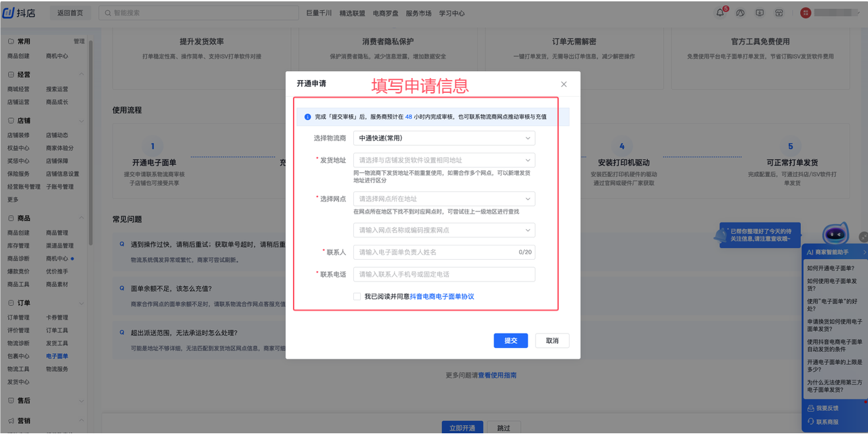The height and width of the screenshot is (436, 868).
Task: Click the 订单 section icon in sidebar
Action: click(11, 302)
